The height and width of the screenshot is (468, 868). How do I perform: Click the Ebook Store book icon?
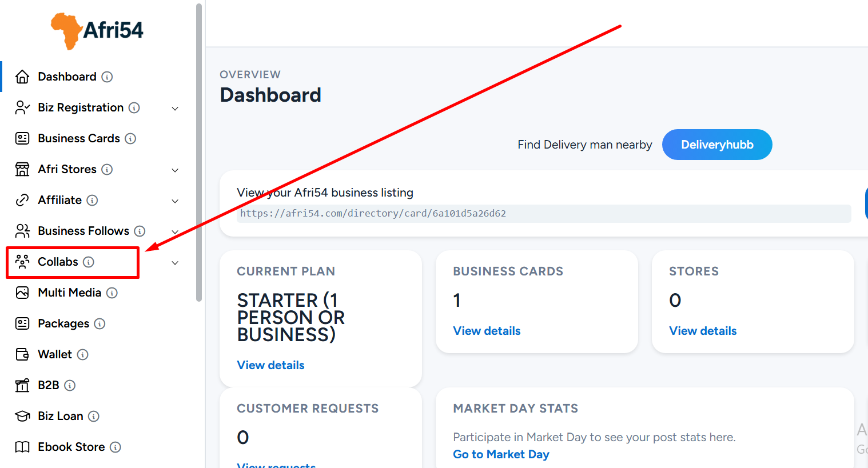22,447
